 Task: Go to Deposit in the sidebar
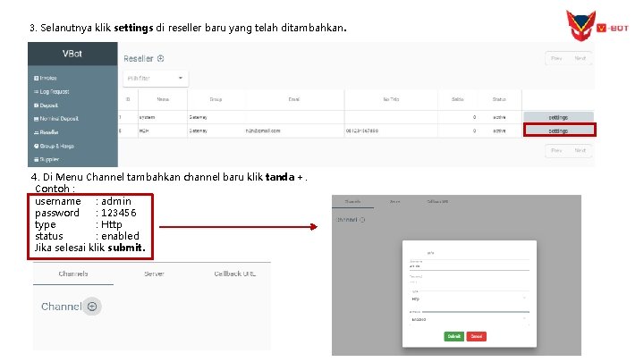point(46,105)
